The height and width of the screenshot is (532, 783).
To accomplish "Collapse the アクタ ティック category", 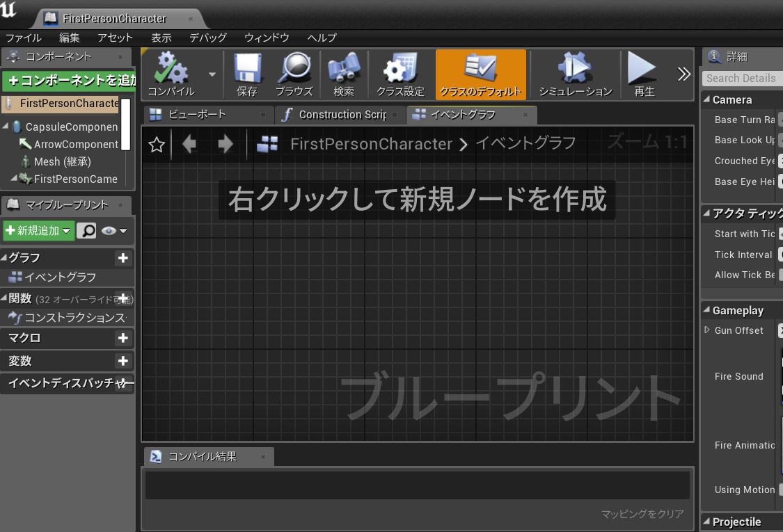I will (706, 213).
